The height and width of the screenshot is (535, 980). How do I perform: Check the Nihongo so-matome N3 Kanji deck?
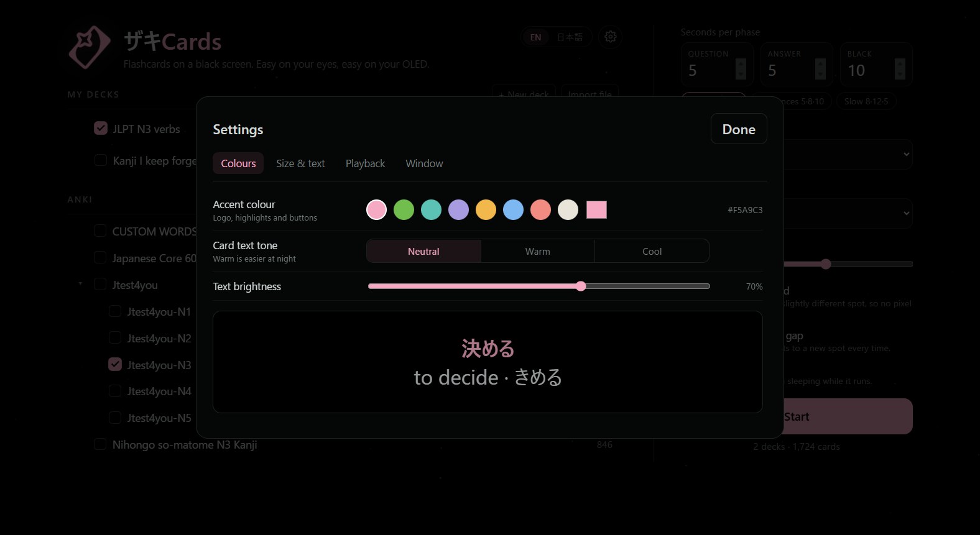[x=100, y=444]
